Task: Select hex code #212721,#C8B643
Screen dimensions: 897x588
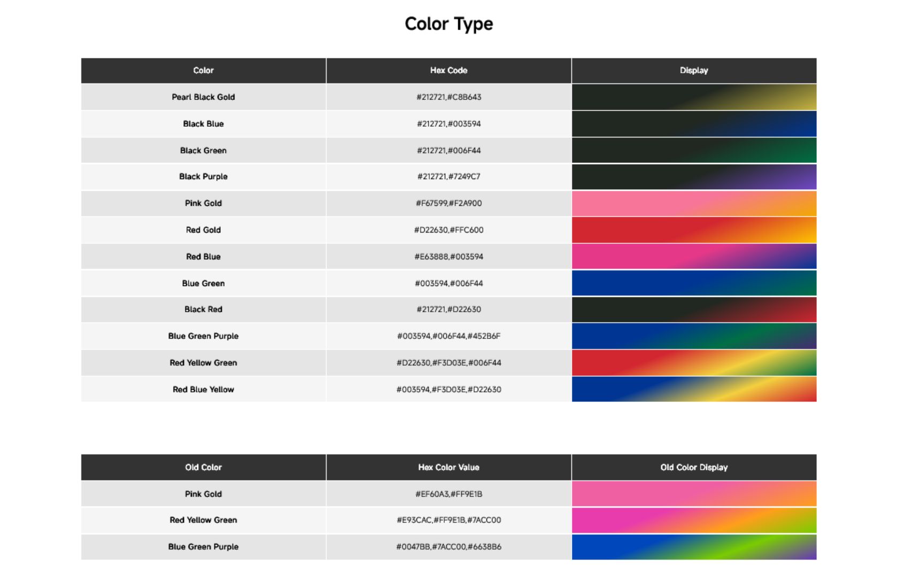Action: coord(448,97)
